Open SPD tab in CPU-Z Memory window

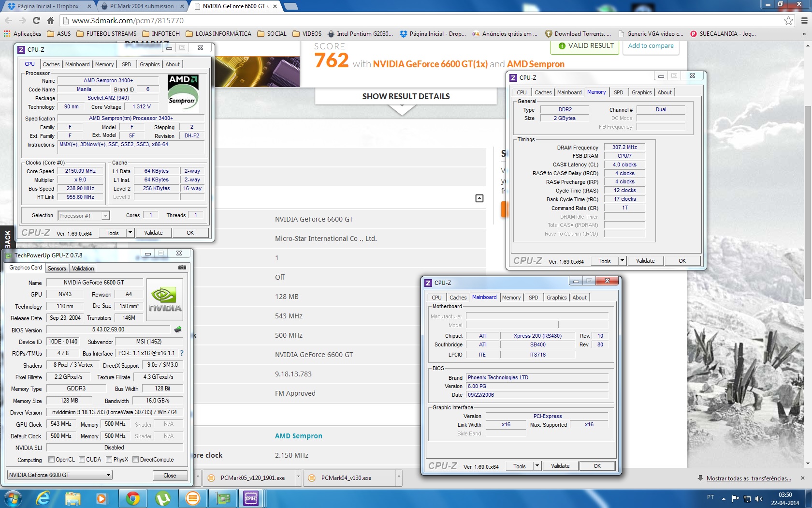619,92
